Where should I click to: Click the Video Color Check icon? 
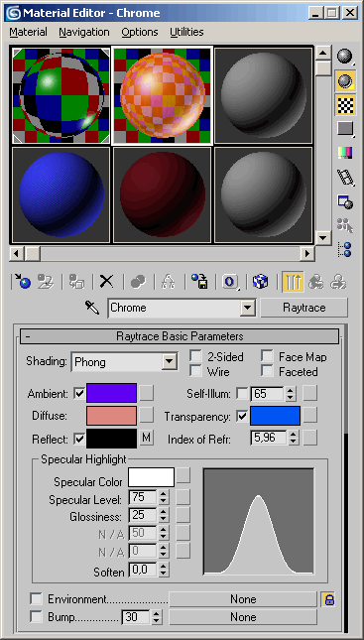[345, 153]
